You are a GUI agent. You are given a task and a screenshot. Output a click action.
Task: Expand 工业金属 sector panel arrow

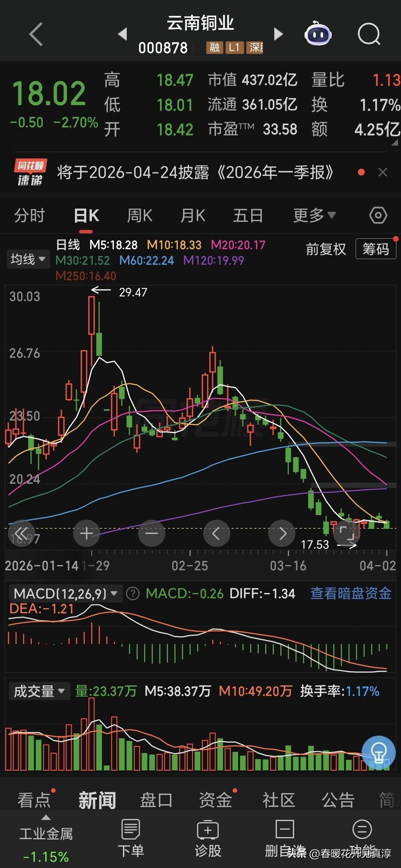pos(46,817)
